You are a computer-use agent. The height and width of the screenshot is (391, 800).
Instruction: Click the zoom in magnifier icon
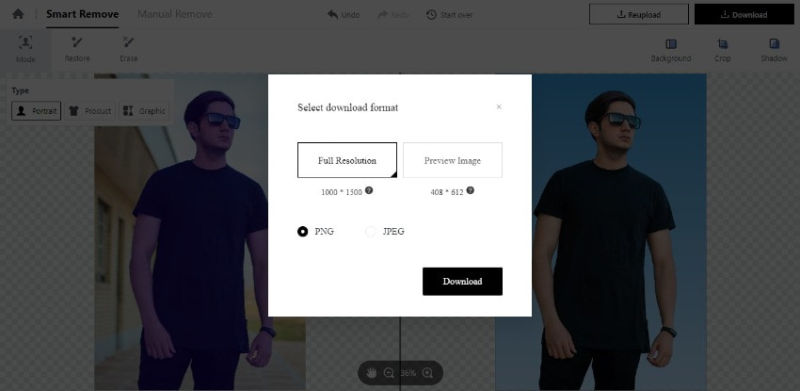(x=428, y=373)
